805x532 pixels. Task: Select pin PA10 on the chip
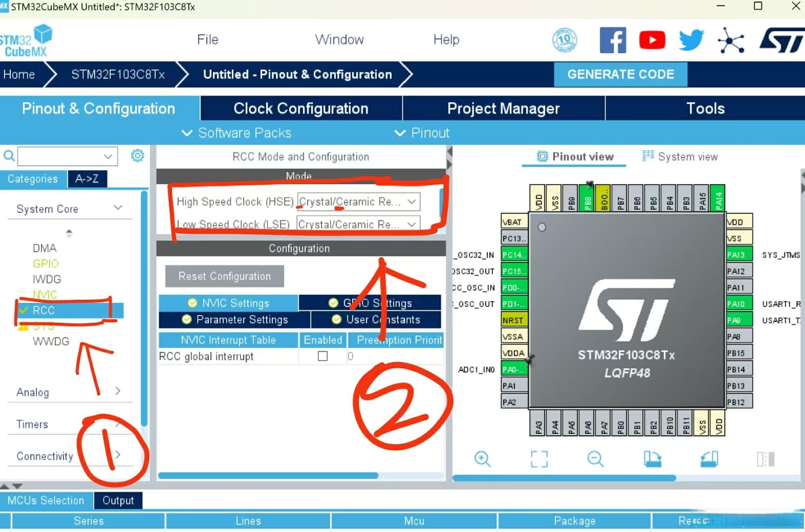[739, 304]
